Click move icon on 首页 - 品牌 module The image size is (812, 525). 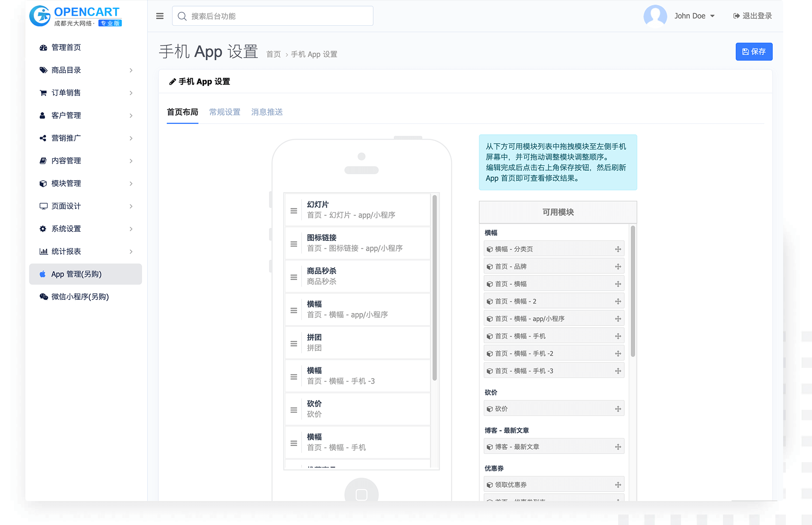618,267
